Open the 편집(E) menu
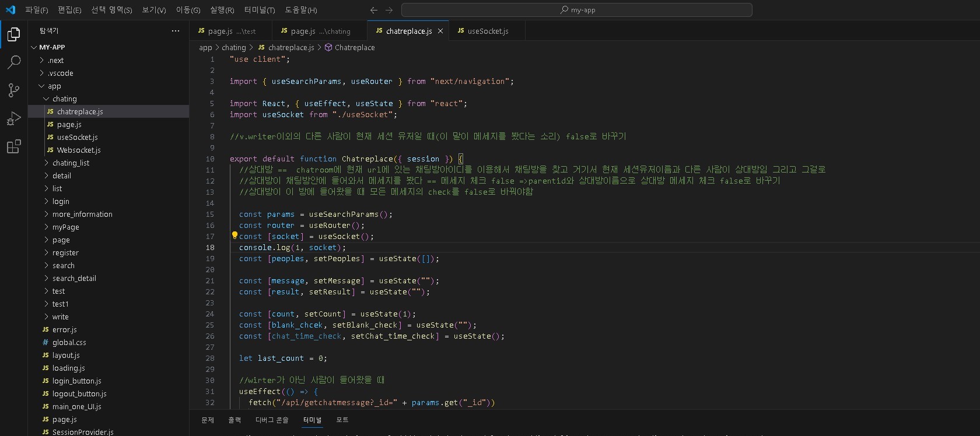The height and width of the screenshot is (436, 980). pos(69,10)
